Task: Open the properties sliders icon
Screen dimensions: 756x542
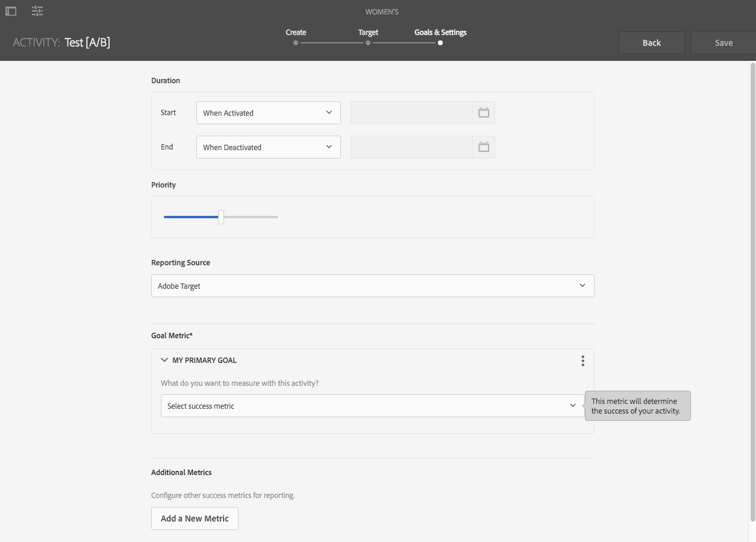Action: click(37, 11)
